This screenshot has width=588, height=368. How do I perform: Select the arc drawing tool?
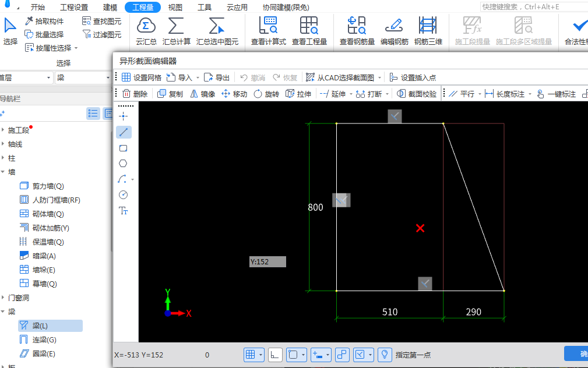(122, 179)
